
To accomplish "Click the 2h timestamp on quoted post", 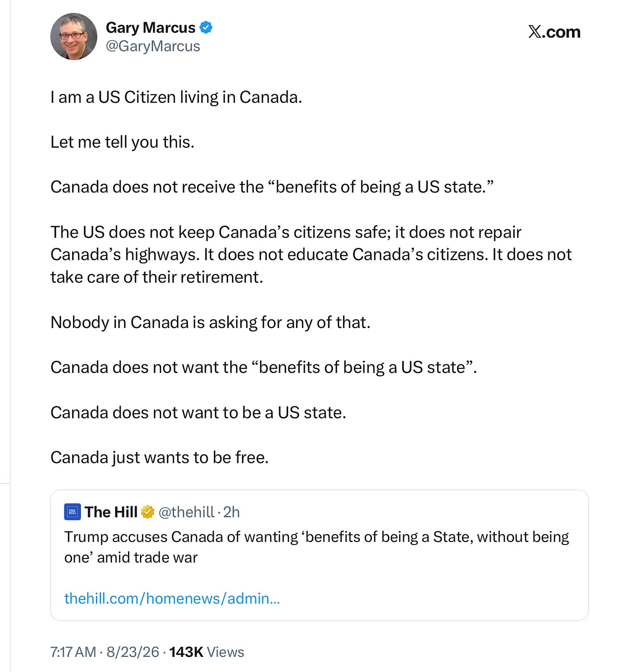I will click(232, 512).
